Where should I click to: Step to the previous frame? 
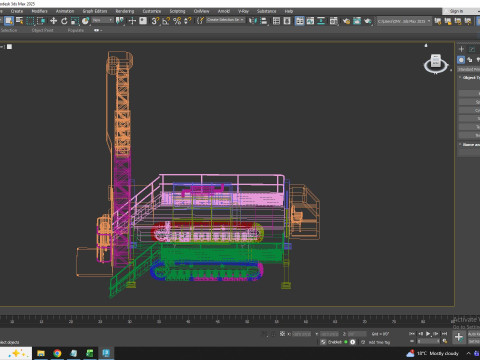pos(420,333)
